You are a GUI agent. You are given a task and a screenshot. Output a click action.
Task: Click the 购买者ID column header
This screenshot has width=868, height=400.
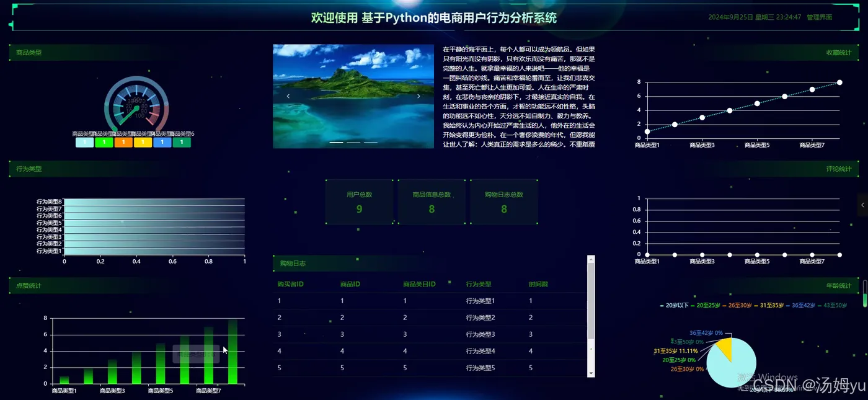point(290,284)
